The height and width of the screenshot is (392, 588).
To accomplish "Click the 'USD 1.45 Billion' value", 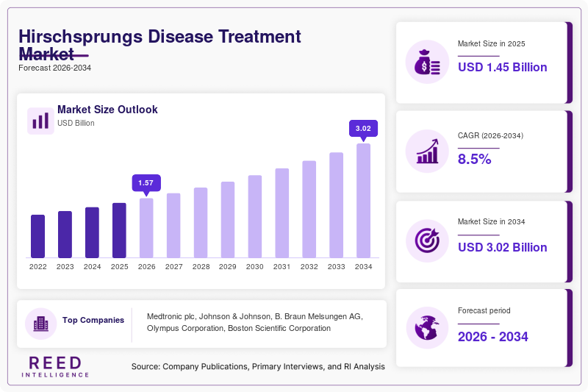I will click(503, 67).
